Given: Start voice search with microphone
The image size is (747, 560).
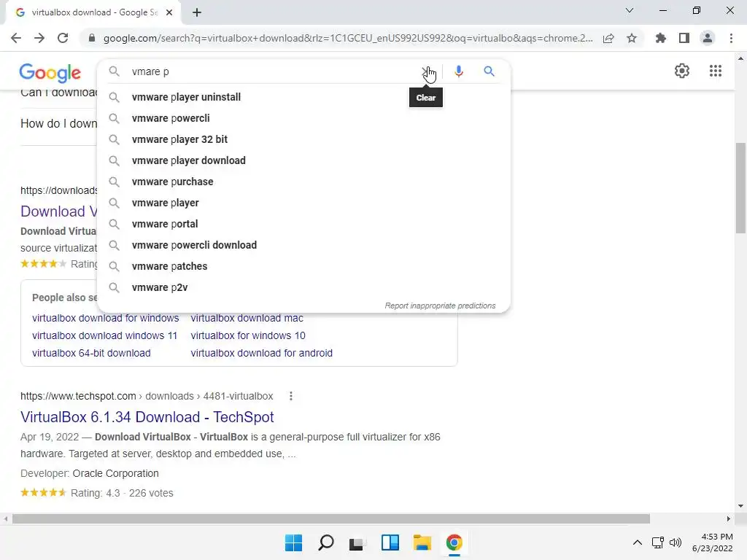Looking at the screenshot, I should tap(459, 71).
